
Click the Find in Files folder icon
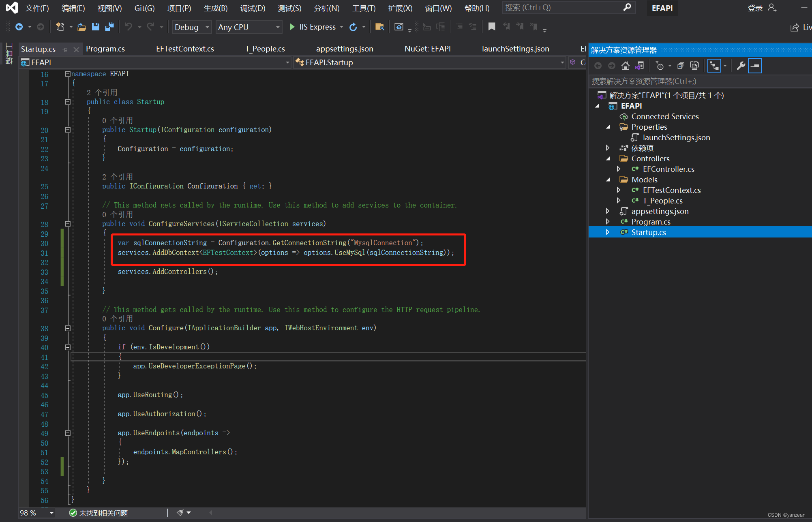point(379,27)
